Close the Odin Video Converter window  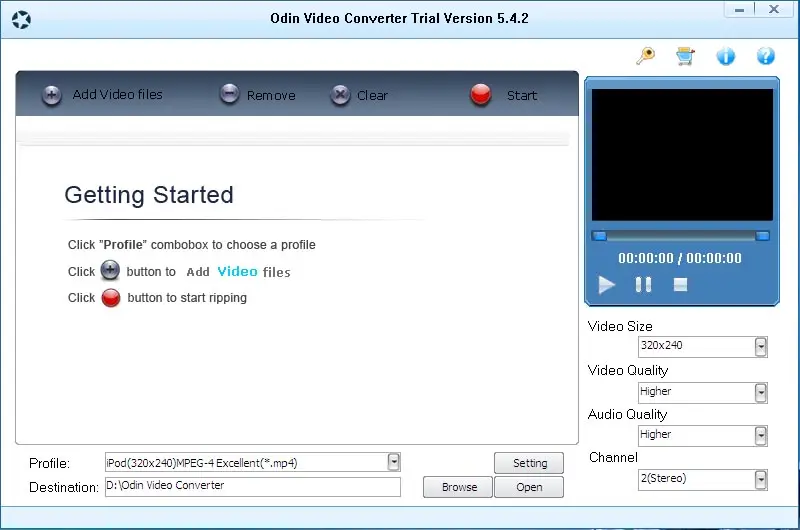[x=774, y=9]
